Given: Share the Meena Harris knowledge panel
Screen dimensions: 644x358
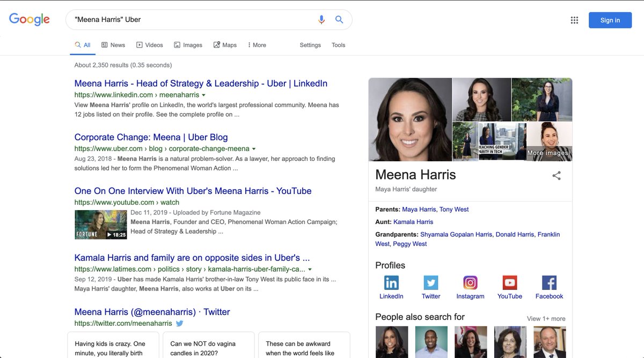Looking at the screenshot, I should point(557,175).
